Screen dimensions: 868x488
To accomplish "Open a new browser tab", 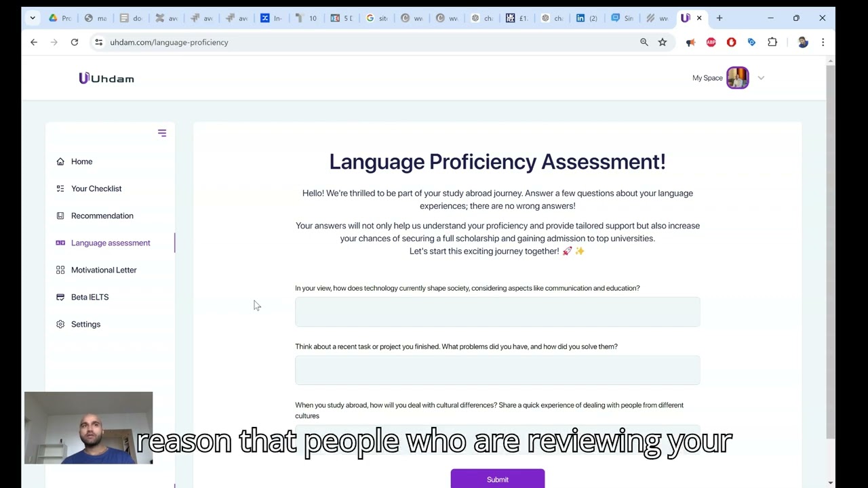I will (719, 18).
